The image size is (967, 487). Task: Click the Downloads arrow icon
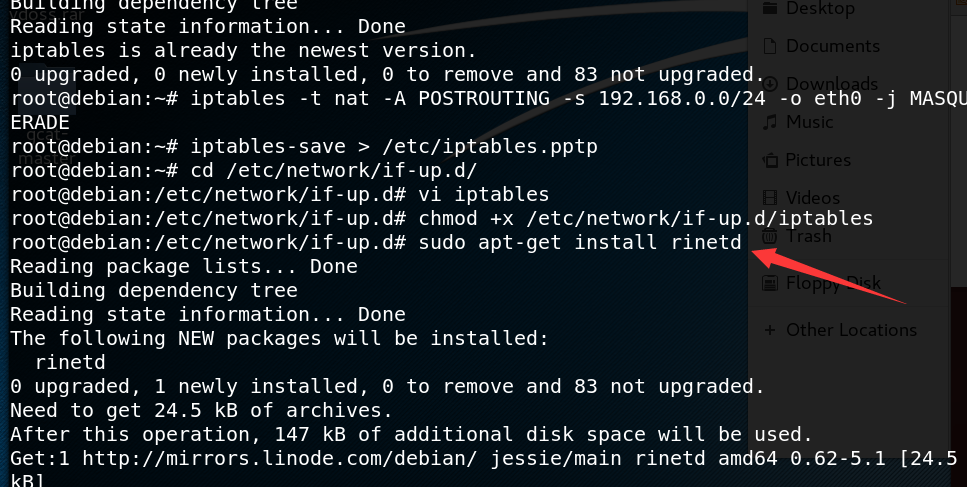(x=770, y=84)
